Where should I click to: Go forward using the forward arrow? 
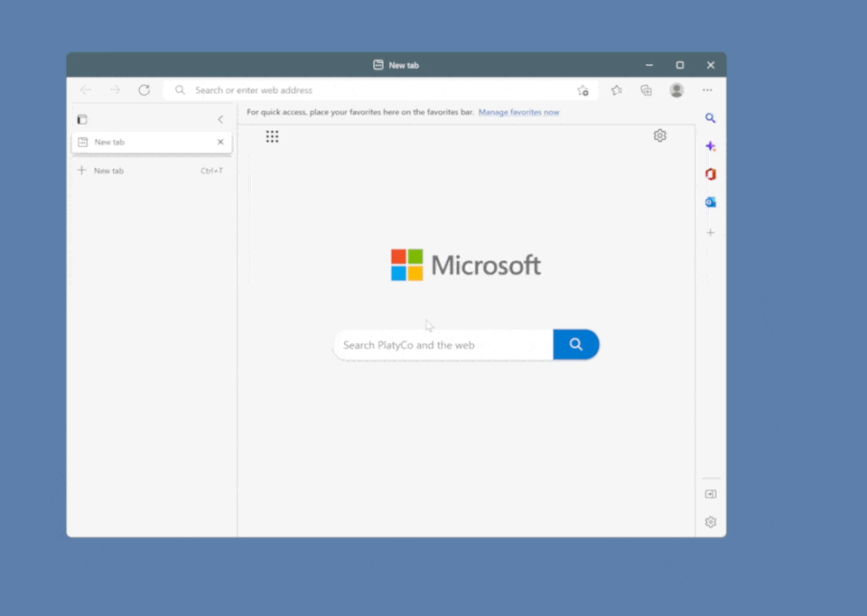tap(115, 90)
